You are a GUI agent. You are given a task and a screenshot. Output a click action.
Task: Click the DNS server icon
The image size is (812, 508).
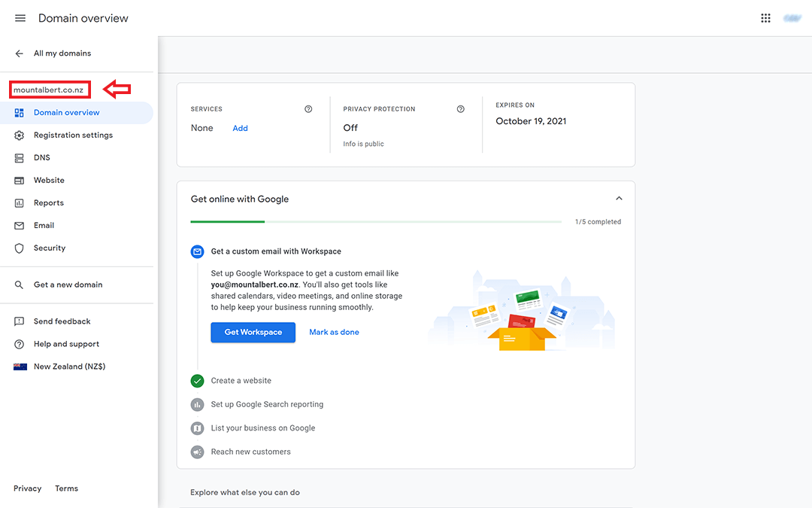tap(19, 157)
